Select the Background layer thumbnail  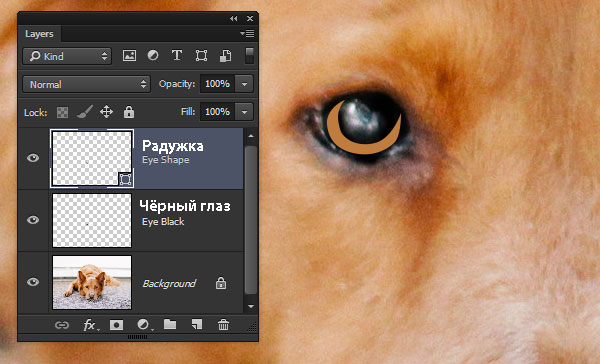[x=92, y=282]
